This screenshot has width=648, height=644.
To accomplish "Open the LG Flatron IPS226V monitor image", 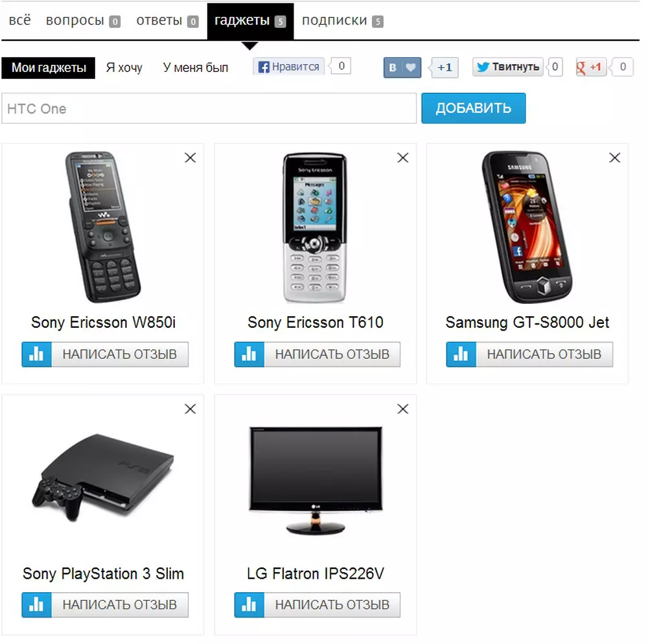I will tap(316, 481).
